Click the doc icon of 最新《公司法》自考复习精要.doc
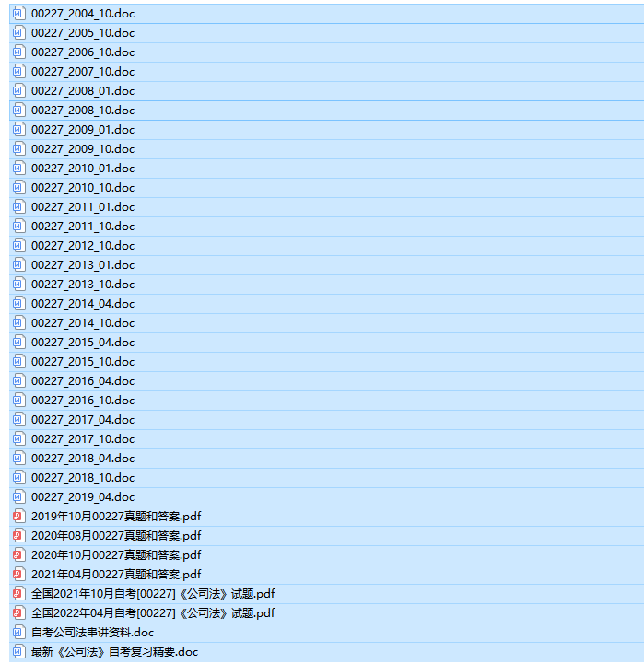Image resolution: width=644 pixels, height=664 pixels. click(x=18, y=652)
